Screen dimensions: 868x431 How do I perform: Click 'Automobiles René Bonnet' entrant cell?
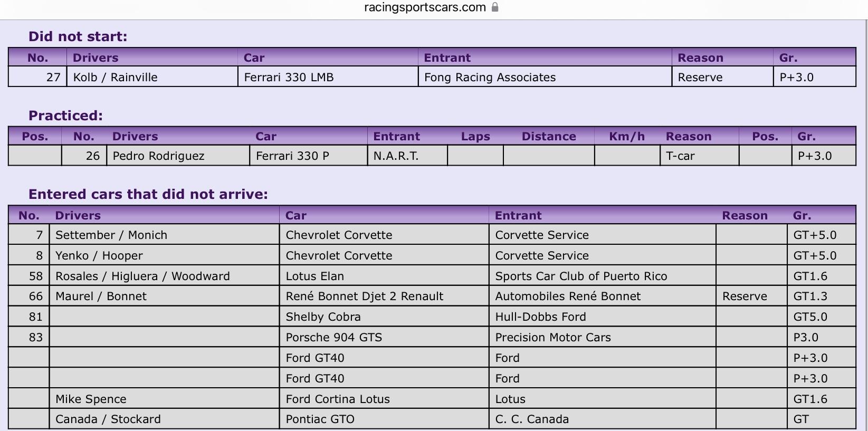603,296
